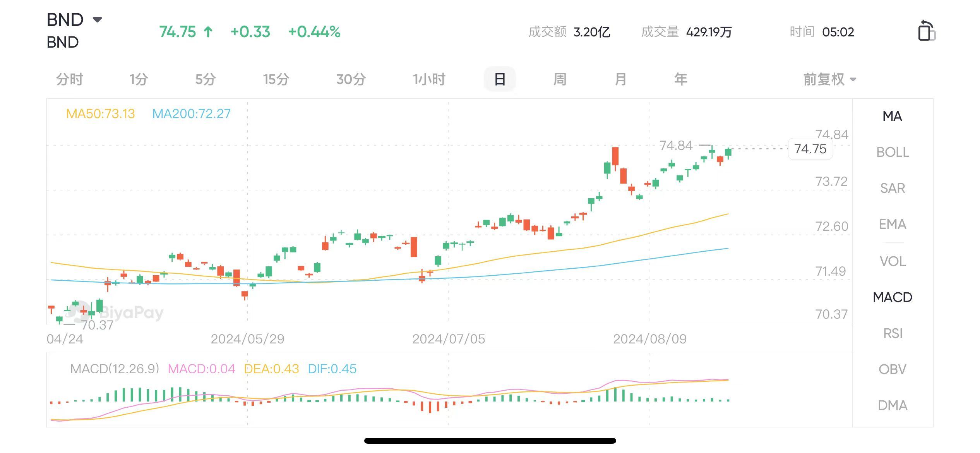Tap the DEA:0.43 value label
The image size is (980, 453).
pyautogui.click(x=271, y=369)
